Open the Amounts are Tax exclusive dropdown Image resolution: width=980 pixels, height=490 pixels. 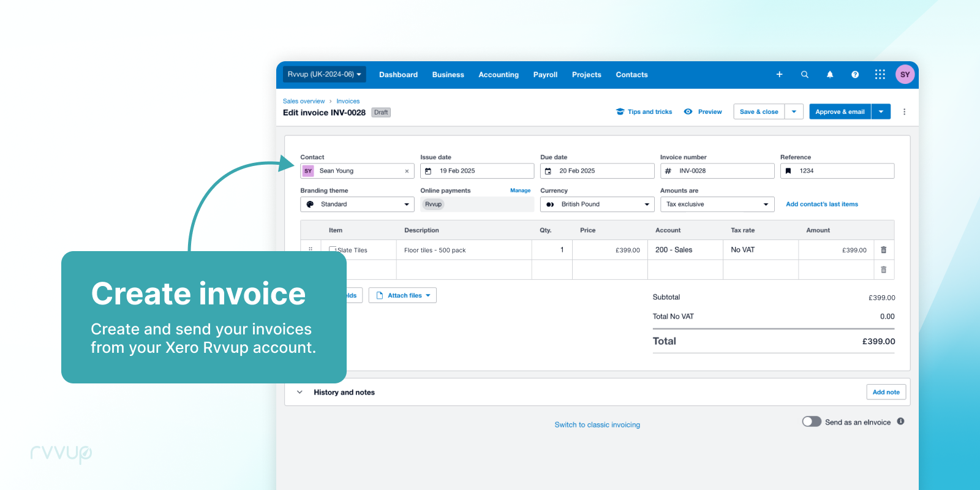coord(717,205)
